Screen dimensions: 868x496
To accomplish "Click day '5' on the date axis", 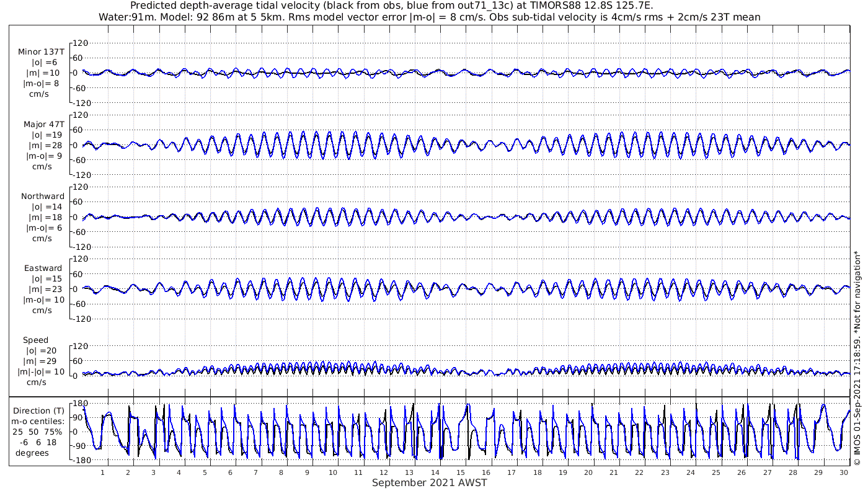I will 204,472.
